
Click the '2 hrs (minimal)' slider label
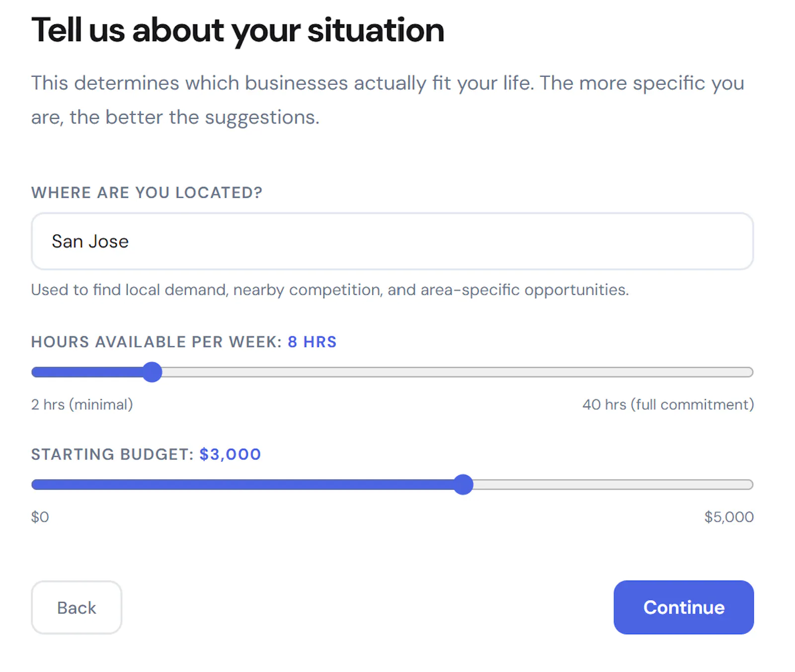coord(82,405)
